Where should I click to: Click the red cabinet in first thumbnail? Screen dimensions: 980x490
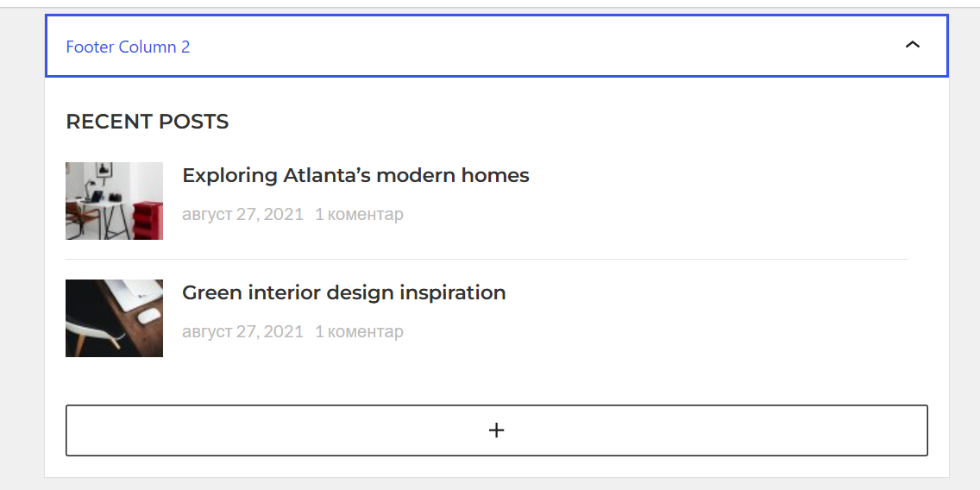[148, 220]
